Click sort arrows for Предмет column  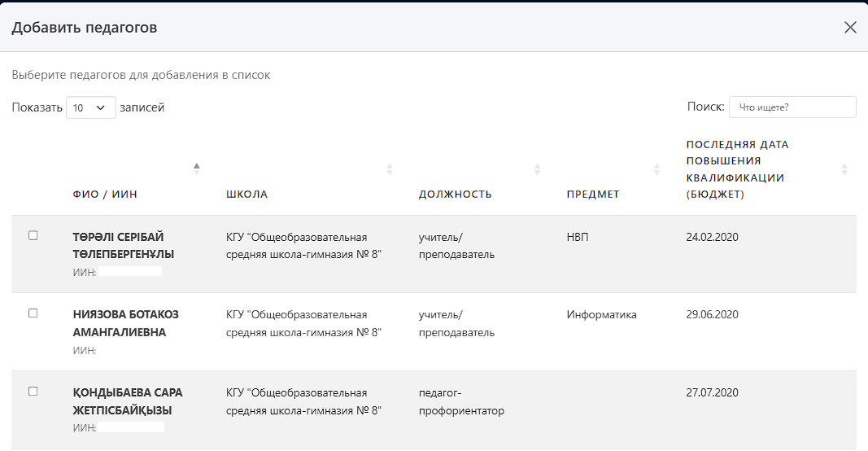tap(656, 169)
